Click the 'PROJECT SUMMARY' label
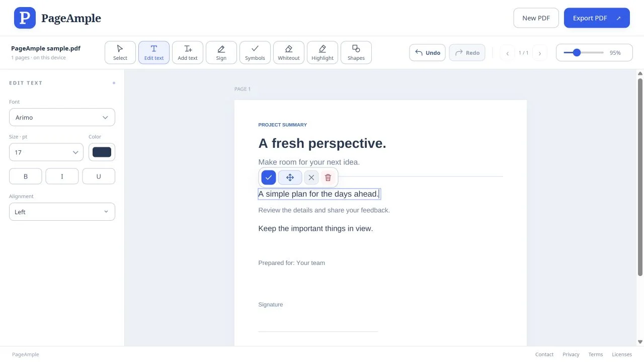 (x=282, y=125)
